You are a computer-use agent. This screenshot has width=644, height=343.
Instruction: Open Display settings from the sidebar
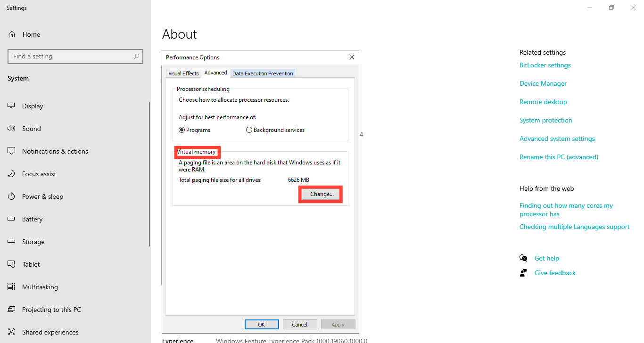[x=33, y=106]
